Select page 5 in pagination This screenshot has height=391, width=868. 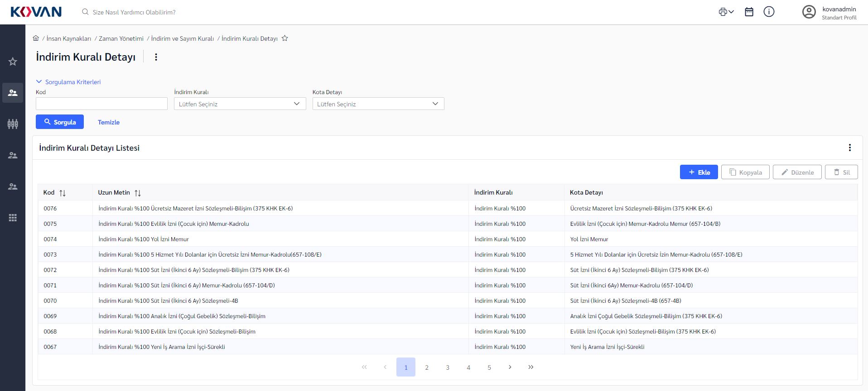pyautogui.click(x=489, y=367)
